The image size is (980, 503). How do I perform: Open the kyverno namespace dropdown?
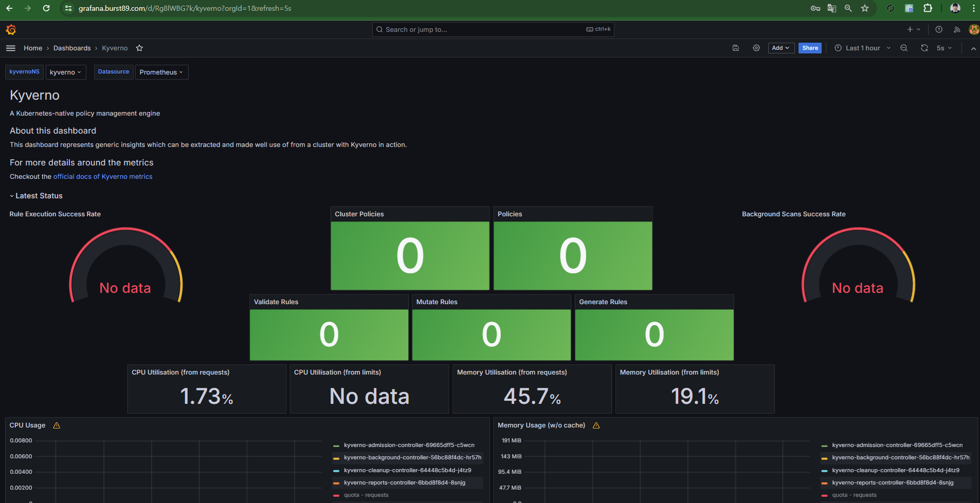[65, 72]
